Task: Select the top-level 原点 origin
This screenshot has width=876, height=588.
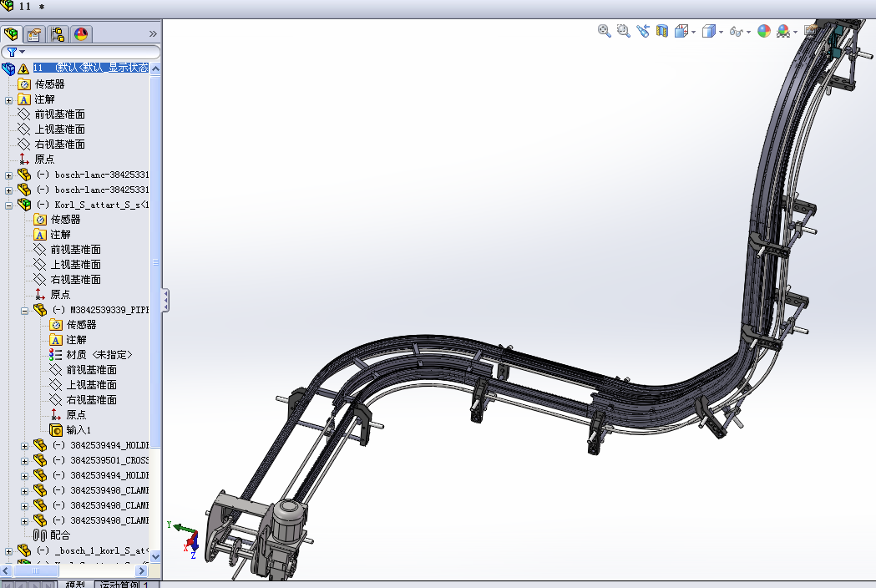Action: [x=44, y=160]
